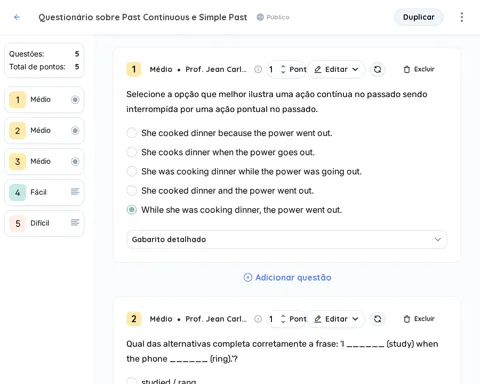
Task: Click the multiple-choice icon on sidebar item 3
Action: (75, 161)
